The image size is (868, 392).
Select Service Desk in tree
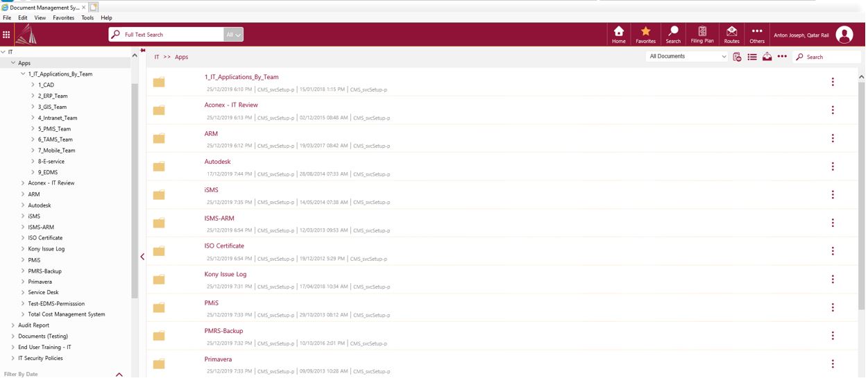43,292
